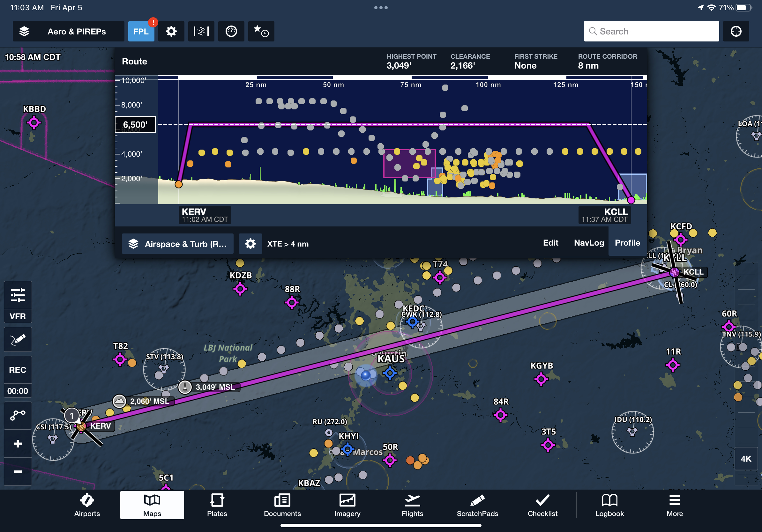This screenshot has height=532, width=762.
Task: Click the Edit route button
Action: 551,242
